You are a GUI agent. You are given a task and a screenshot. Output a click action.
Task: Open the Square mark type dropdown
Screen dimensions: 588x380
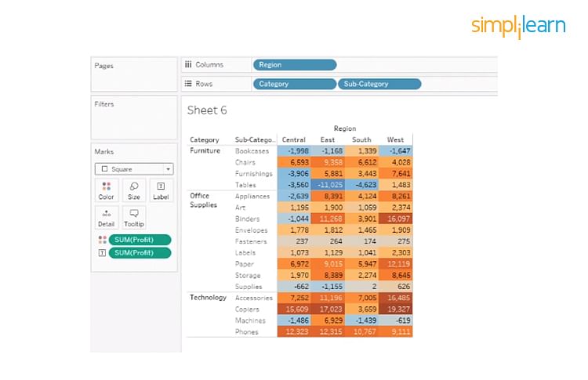tap(134, 168)
